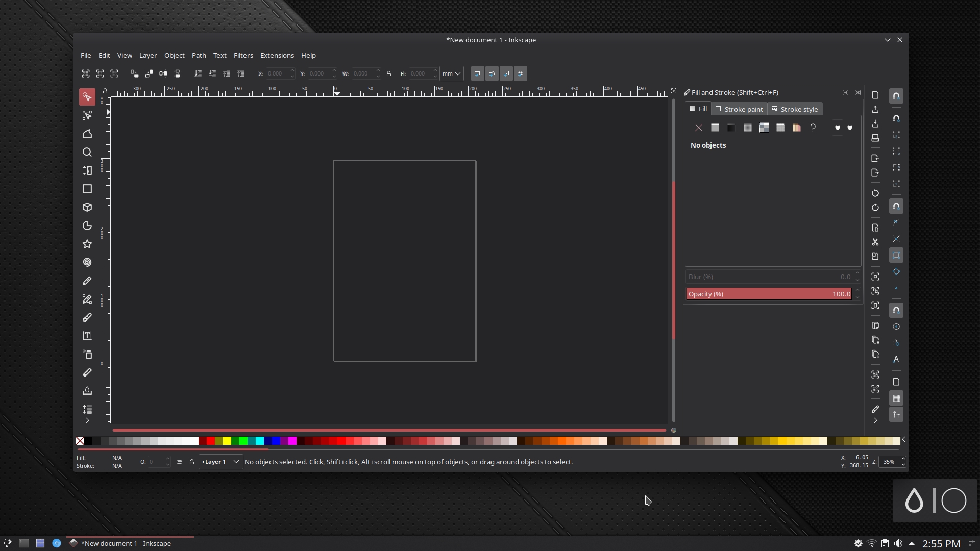
Task: Click the Swatch paint button
Action: click(x=797, y=128)
